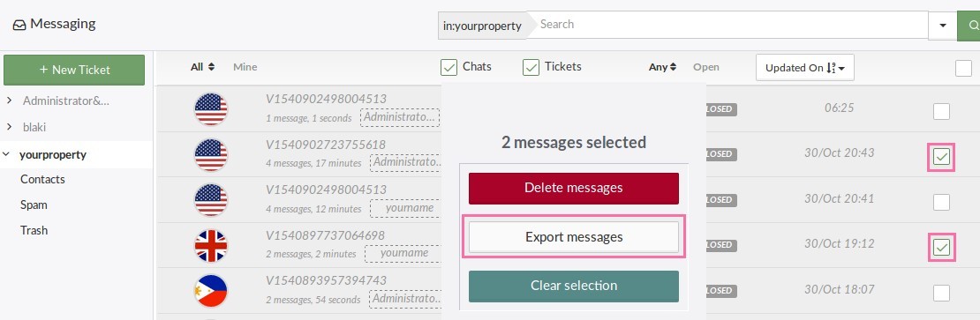
Task: Click the UK flag visitor avatar
Action: [x=211, y=246]
